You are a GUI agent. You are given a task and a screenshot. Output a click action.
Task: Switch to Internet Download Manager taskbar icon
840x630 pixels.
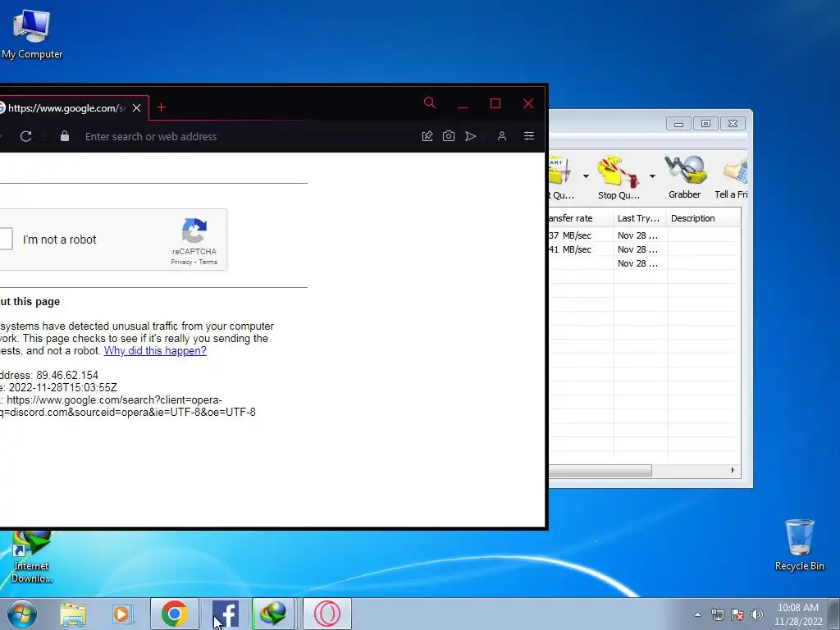(273, 614)
